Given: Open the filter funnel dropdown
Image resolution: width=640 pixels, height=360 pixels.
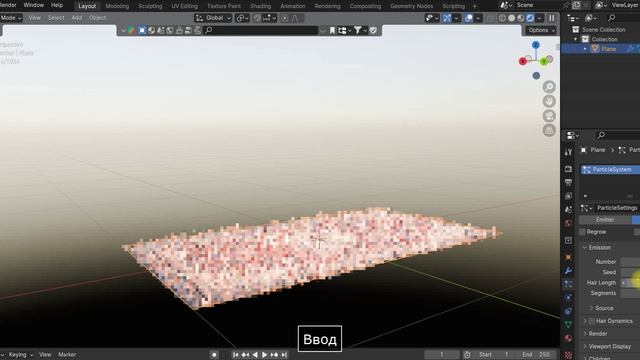Looking at the screenshot, I should coord(360,30).
